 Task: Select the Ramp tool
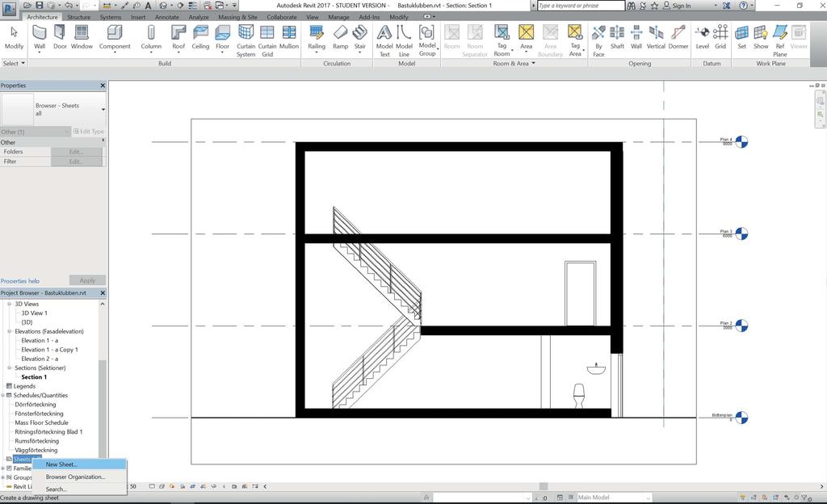(x=341, y=38)
